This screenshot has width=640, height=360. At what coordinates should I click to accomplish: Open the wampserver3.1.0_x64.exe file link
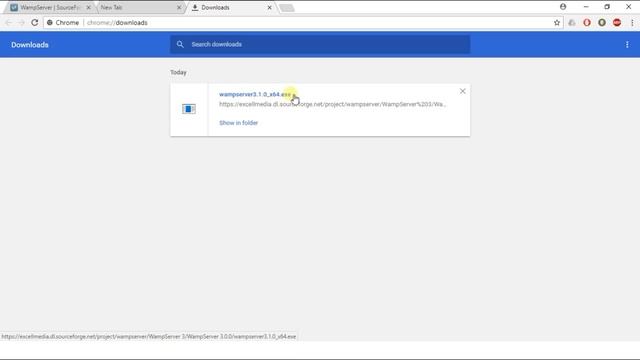tap(255, 94)
